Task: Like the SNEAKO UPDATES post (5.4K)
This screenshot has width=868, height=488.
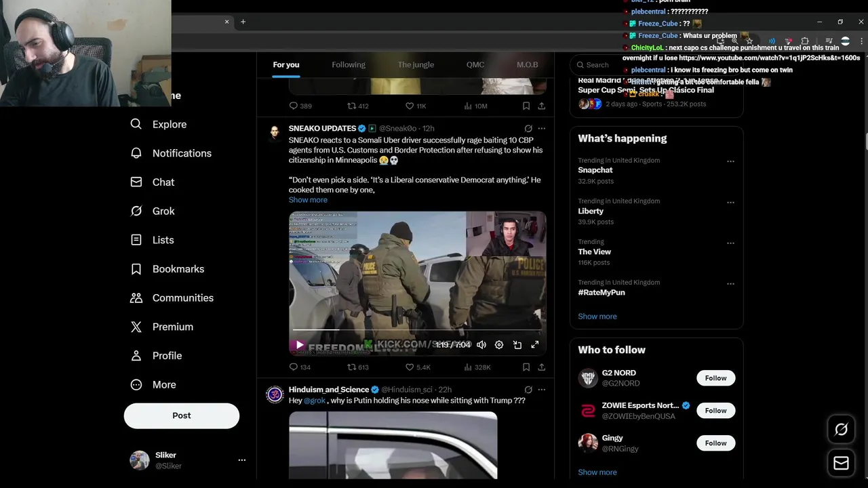Action: [418, 367]
